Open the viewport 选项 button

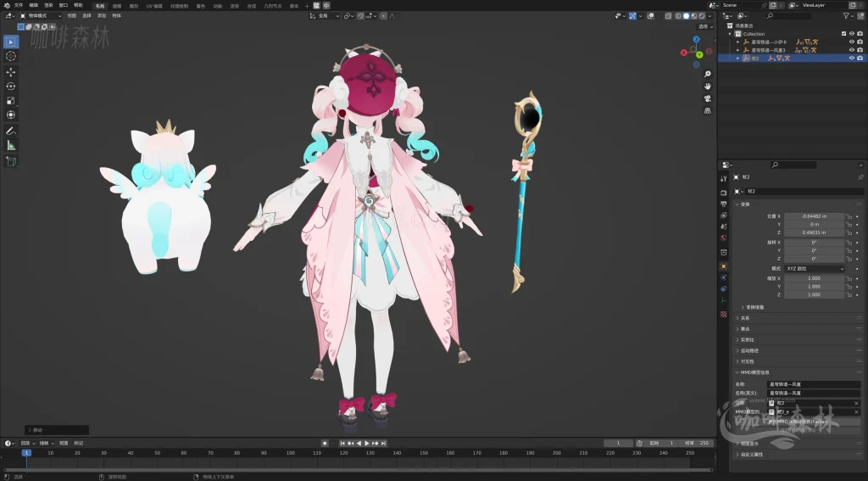click(x=705, y=26)
